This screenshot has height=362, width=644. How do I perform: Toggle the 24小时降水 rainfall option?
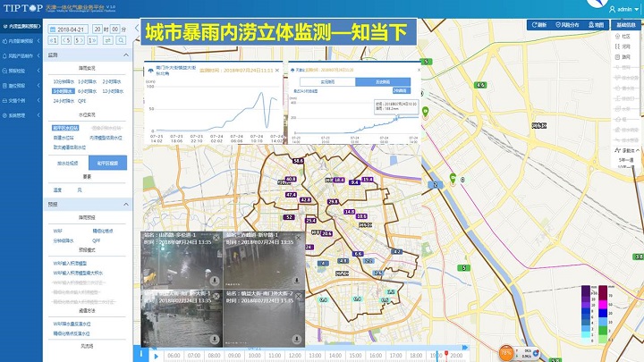click(64, 102)
